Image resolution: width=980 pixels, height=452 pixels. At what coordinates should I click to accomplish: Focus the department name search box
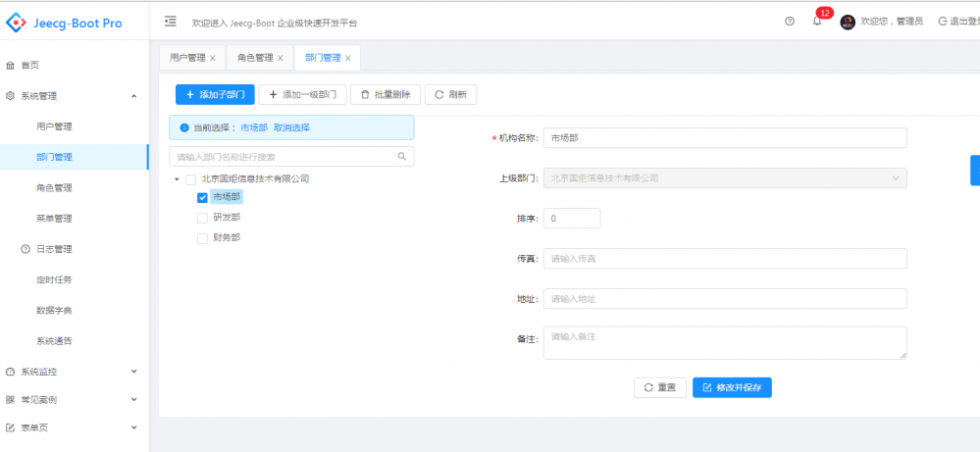click(291, 156)
